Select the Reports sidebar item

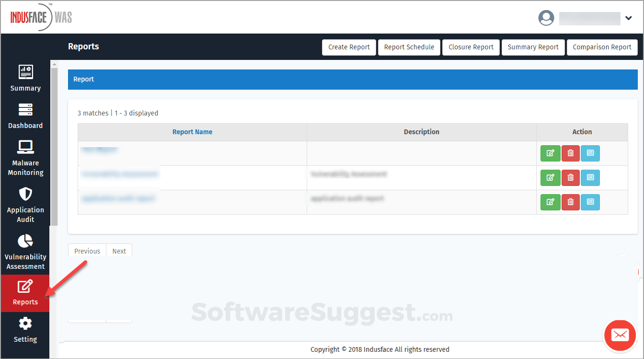pyautogui.click(x=25, y=293)
